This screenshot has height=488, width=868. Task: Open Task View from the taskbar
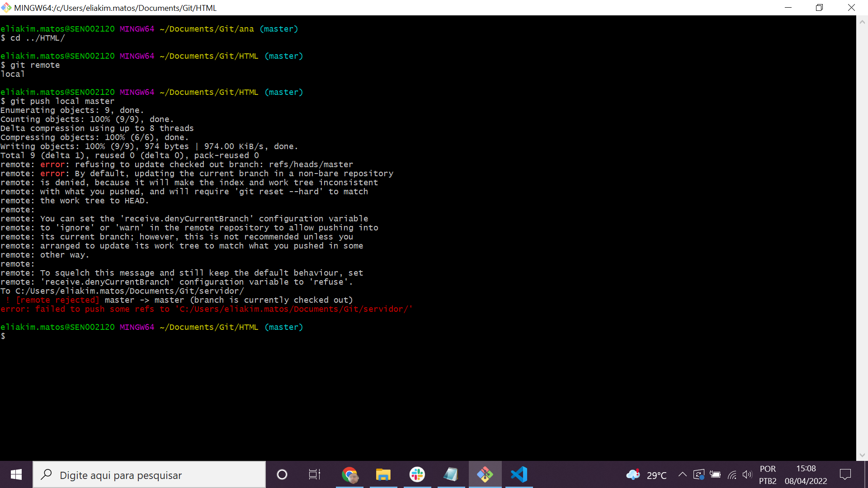pos(315,474)
